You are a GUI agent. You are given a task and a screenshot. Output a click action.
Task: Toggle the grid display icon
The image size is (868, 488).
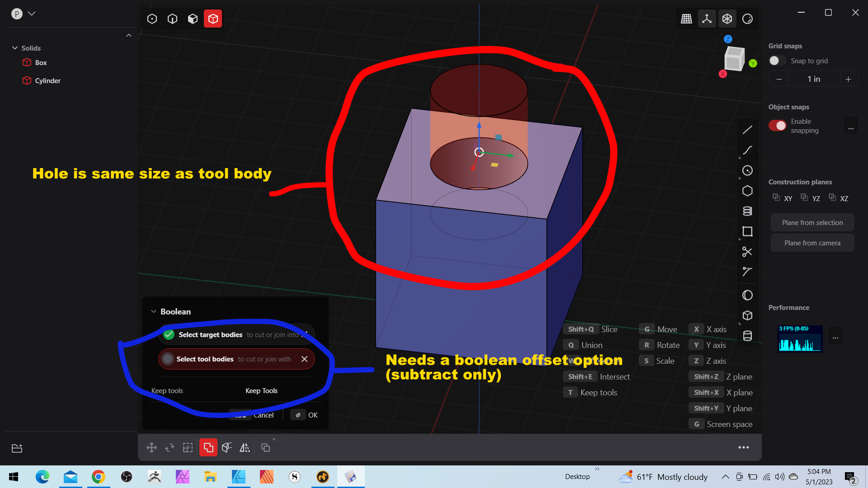point(686,19)
